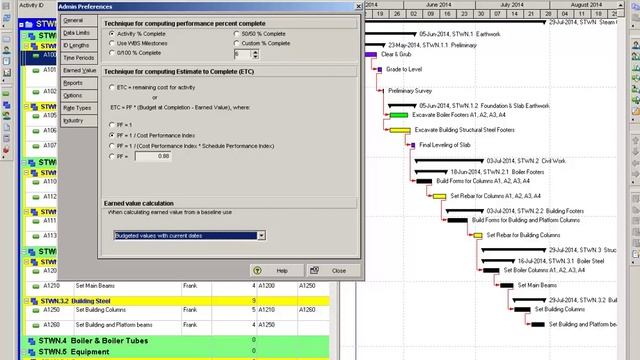Screen dimensions: 640x360
Task: Click the Custom % Complete spinner arrows
Action: [x=256, y=54]
